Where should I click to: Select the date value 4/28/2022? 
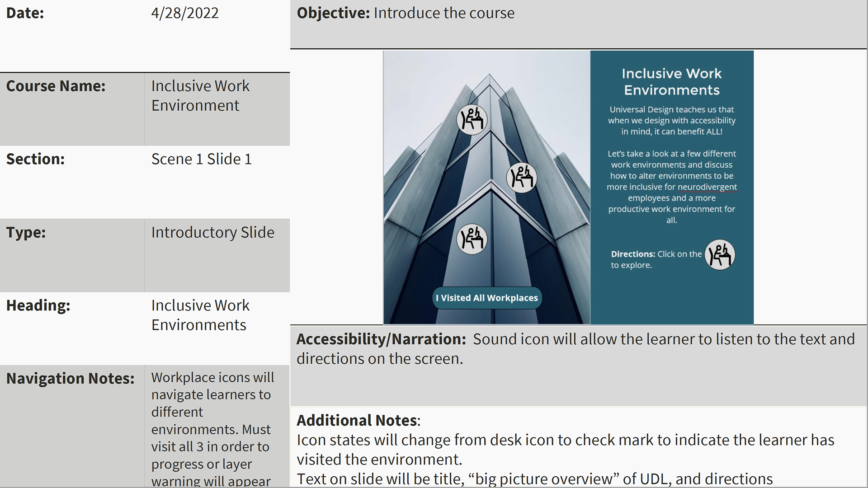185,13
